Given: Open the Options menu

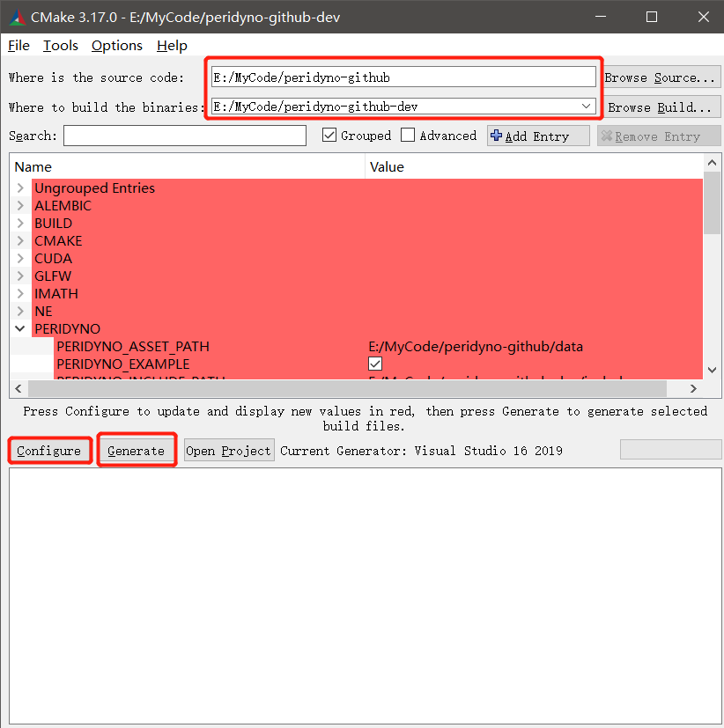Looking at the screenshot, I should pos(116,46).
